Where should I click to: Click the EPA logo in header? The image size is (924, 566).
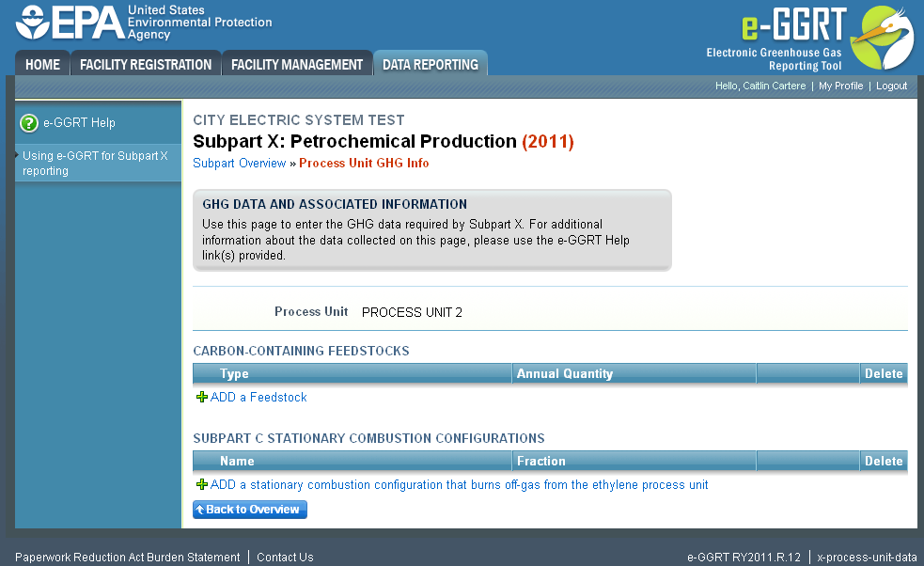143,23
